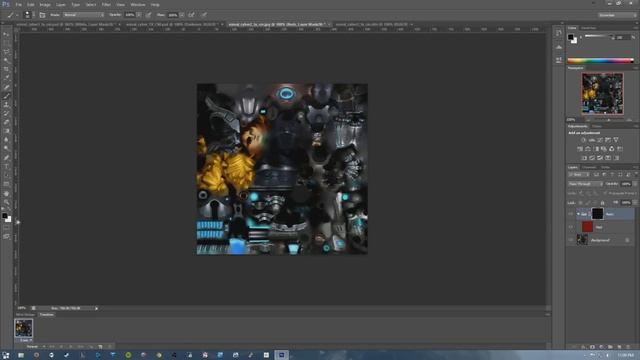Toggle lock transparent pixels
640x360 pixels.
[580, 202]
